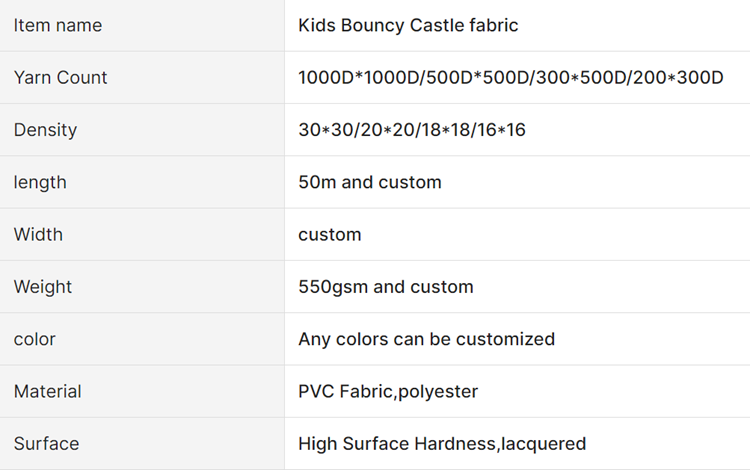Select the 'custom' value beside Width

click(329, 235)
